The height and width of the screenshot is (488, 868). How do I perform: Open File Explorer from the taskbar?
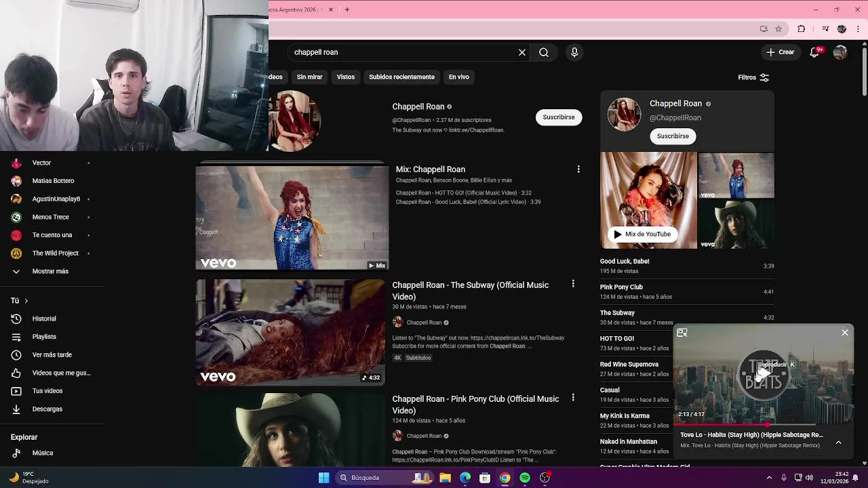tap(445, 478)
